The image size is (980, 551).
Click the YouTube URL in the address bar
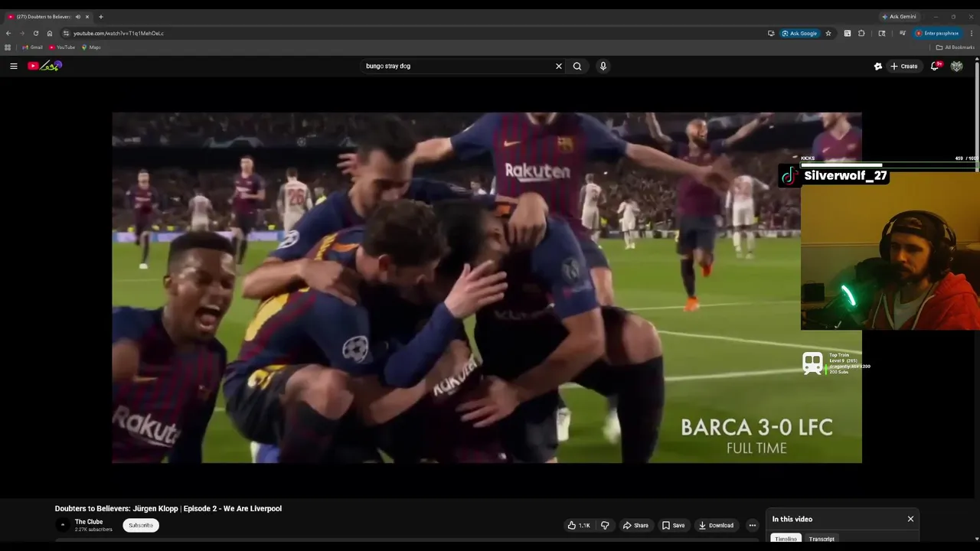119,34
